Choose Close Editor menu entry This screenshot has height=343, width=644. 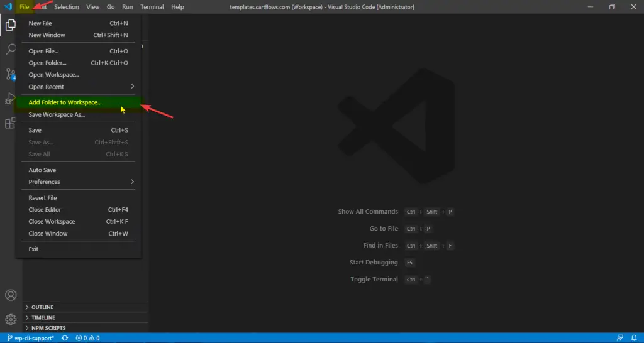click(78, 210)
